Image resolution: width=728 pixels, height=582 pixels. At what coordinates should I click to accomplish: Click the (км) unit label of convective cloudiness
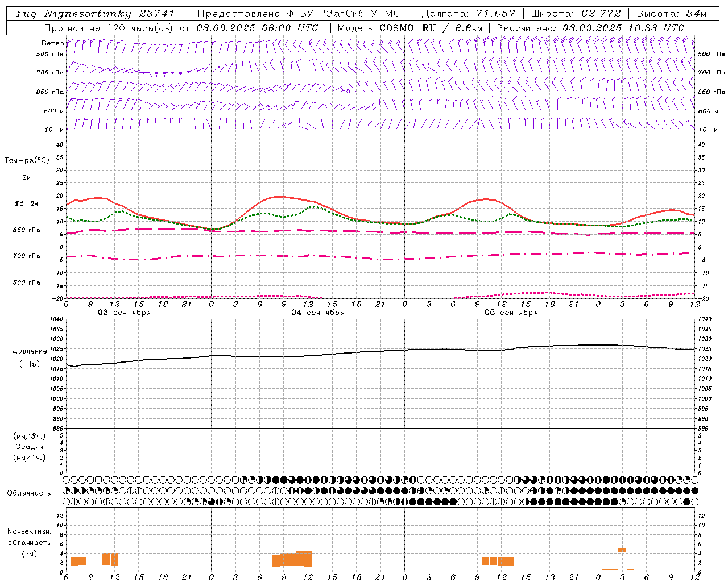30,554
